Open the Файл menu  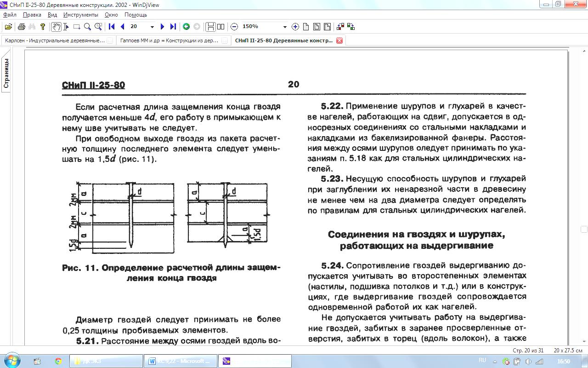[10, 15]
